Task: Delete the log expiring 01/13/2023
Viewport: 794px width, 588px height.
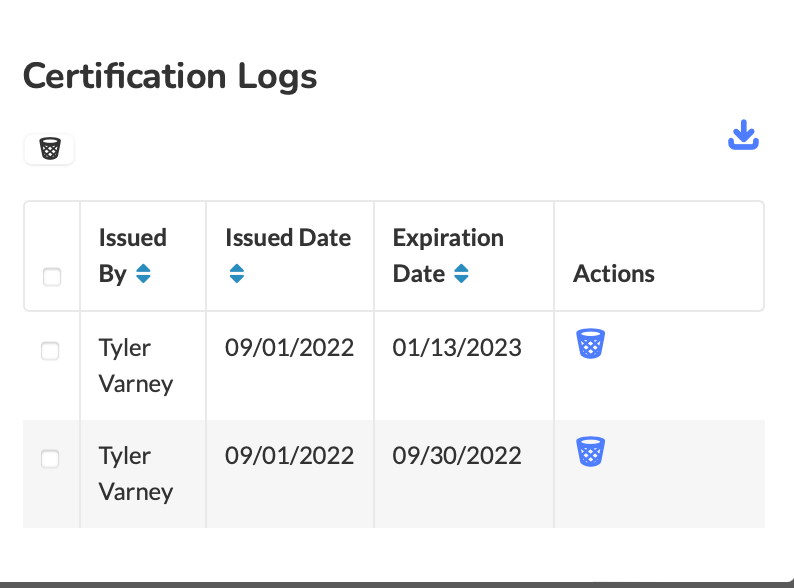Action: point(590,344)
